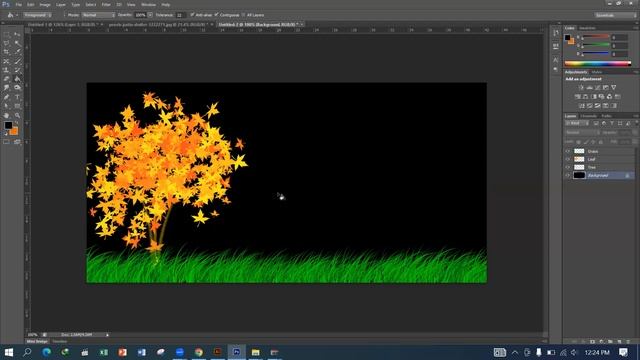Click the Tolerance input field
640x360 pixels.
tap(180, 15)
